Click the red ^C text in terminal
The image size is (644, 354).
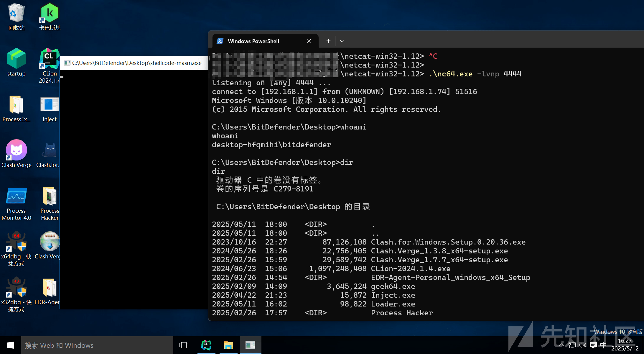tap(433, 56)
